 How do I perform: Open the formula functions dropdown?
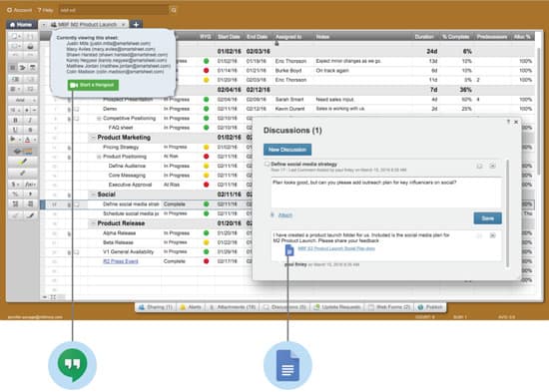tap(31, 185)
